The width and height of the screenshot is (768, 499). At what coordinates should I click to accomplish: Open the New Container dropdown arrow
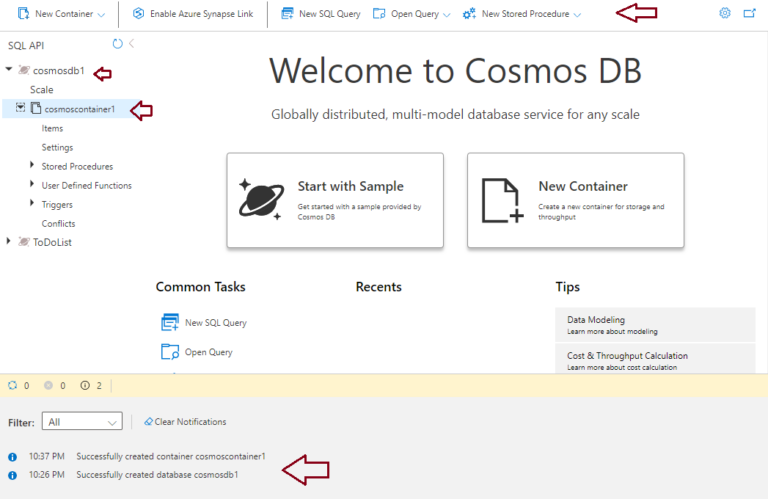pyautogui.click(x=101, y=15)
